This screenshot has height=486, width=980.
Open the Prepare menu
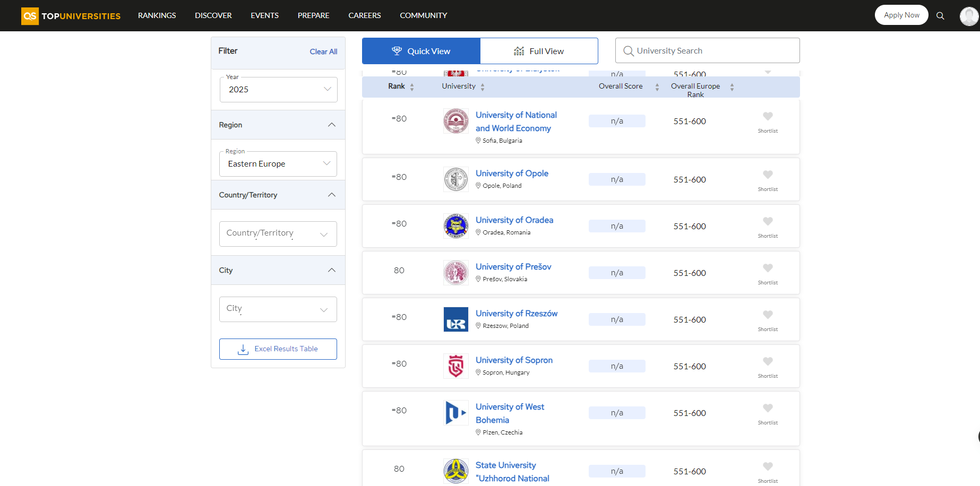pos(314,15)
